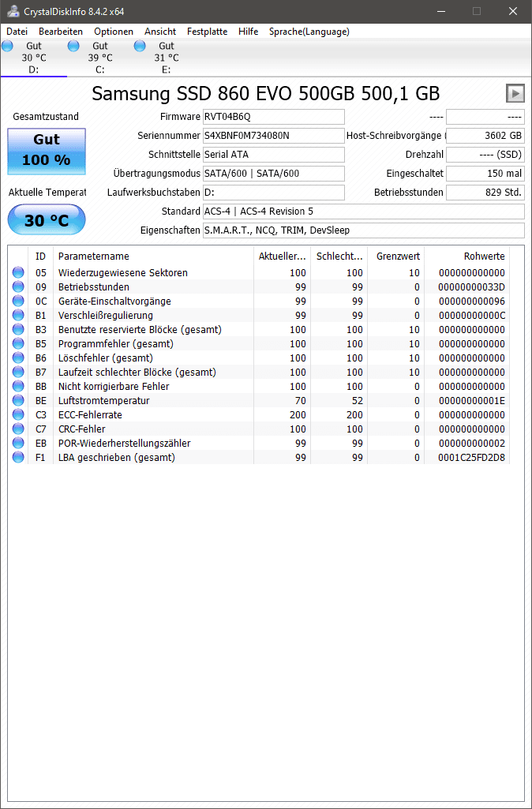
Task: Click Host-Schreibvorgänge value 3602 GB
Action: coord(485,136)
